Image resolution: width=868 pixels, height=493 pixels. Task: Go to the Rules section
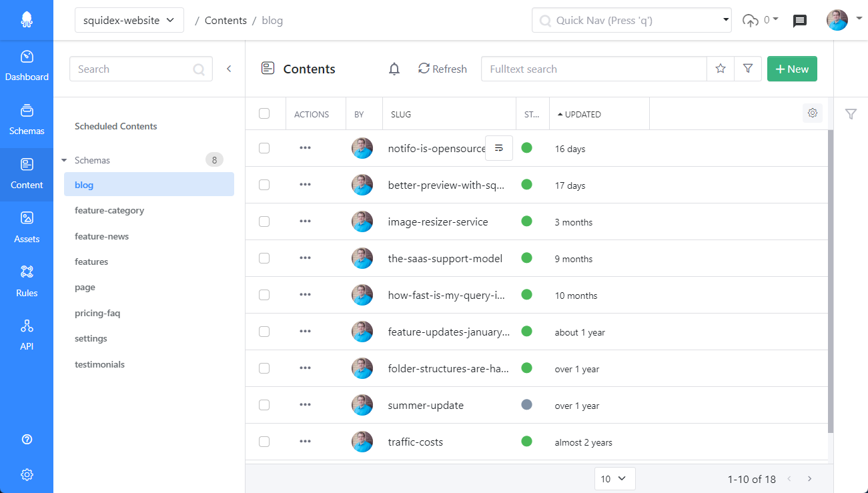(27, 280)
